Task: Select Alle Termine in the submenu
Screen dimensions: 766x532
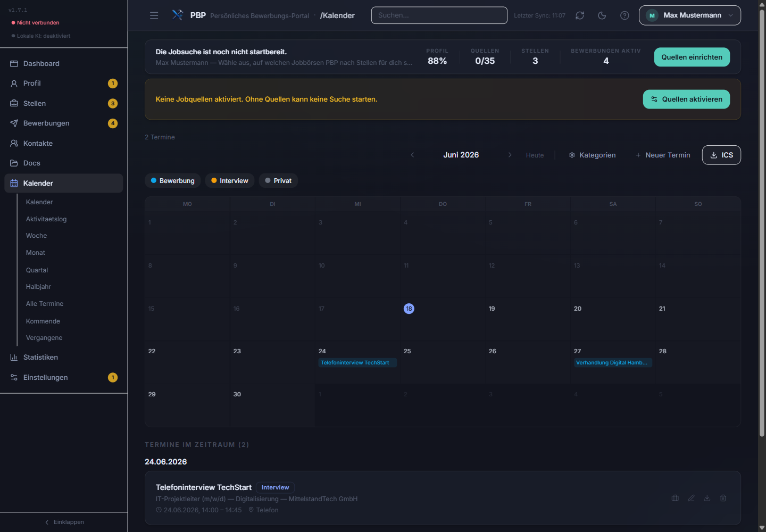Action: tap(45, 304)
